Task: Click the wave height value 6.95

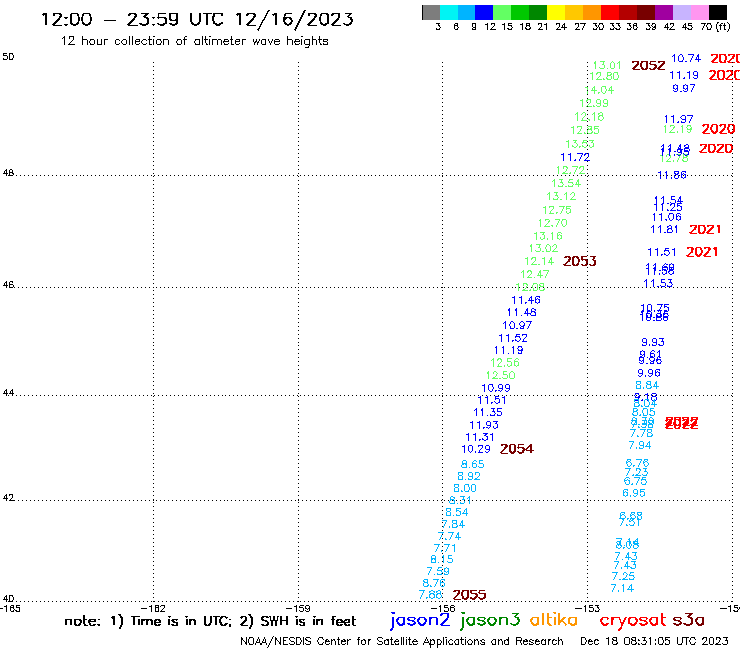Action: 634,493
